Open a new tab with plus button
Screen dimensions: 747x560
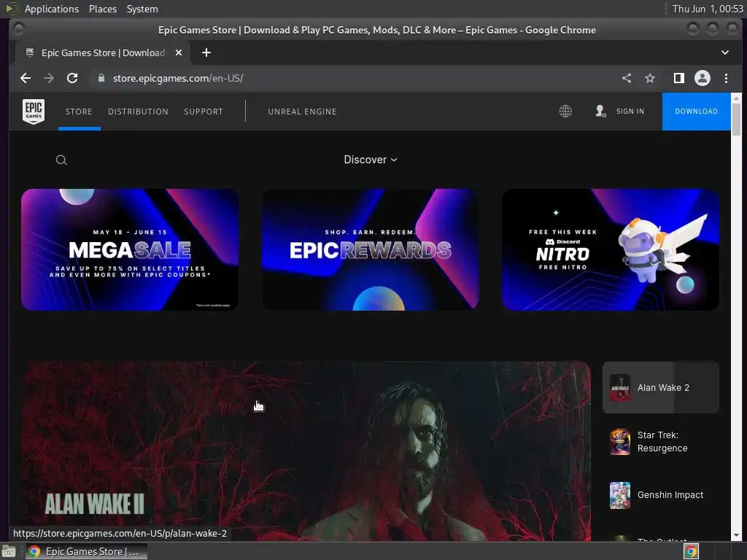[x=206, y=52]
